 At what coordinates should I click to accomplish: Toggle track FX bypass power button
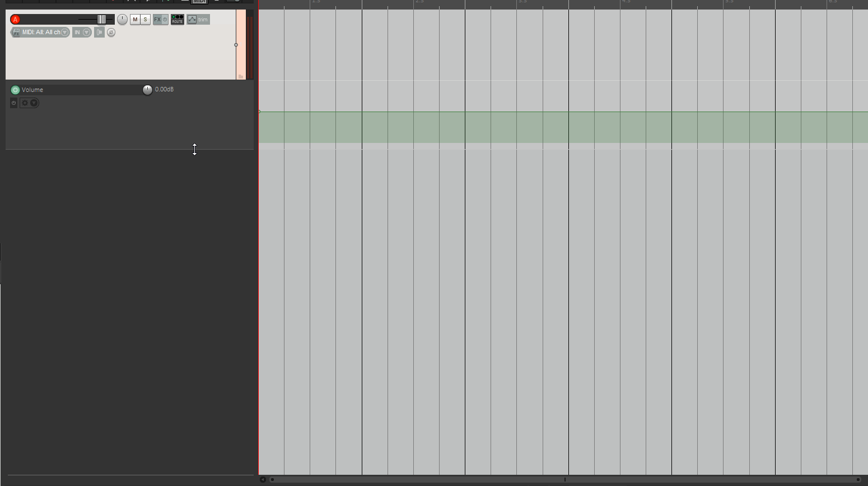coord(165,20)
